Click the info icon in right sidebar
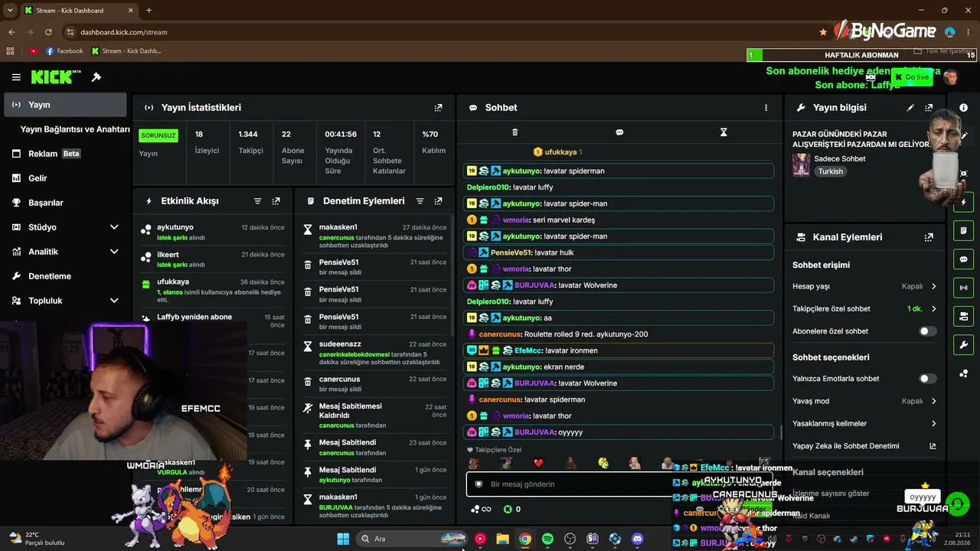 coord(963,108)
